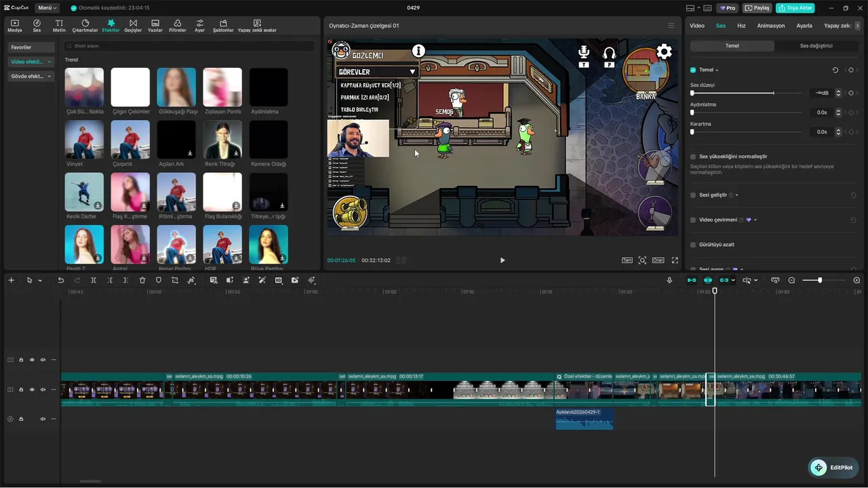The width and height of the screenshot is (868, 488).
Task: Open the selection tool dropdown arrow
Action: pyautogui.click(x=40, y=280)
